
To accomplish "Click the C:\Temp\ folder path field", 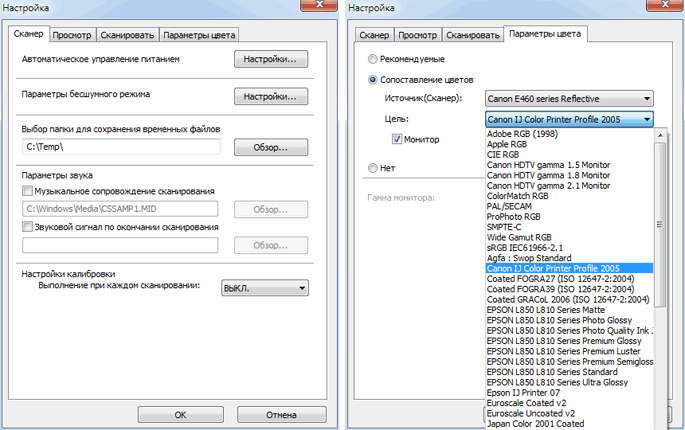I will click(121, 147).
